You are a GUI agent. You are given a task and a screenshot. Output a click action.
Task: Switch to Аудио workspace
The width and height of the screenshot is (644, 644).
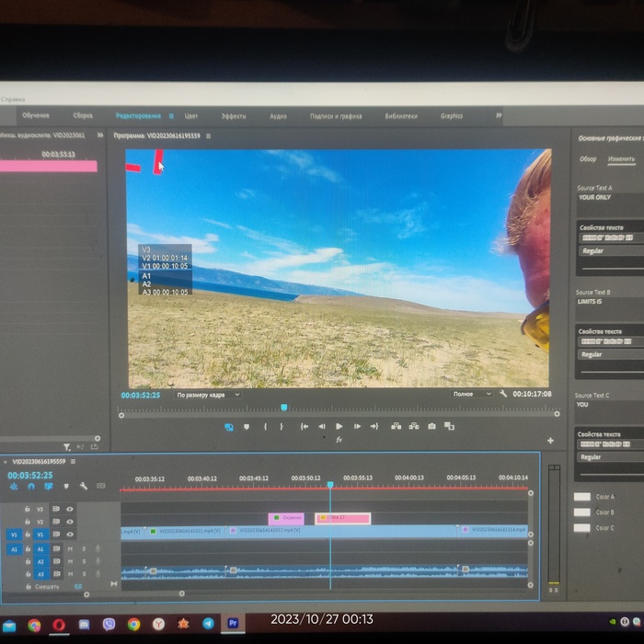278,116
